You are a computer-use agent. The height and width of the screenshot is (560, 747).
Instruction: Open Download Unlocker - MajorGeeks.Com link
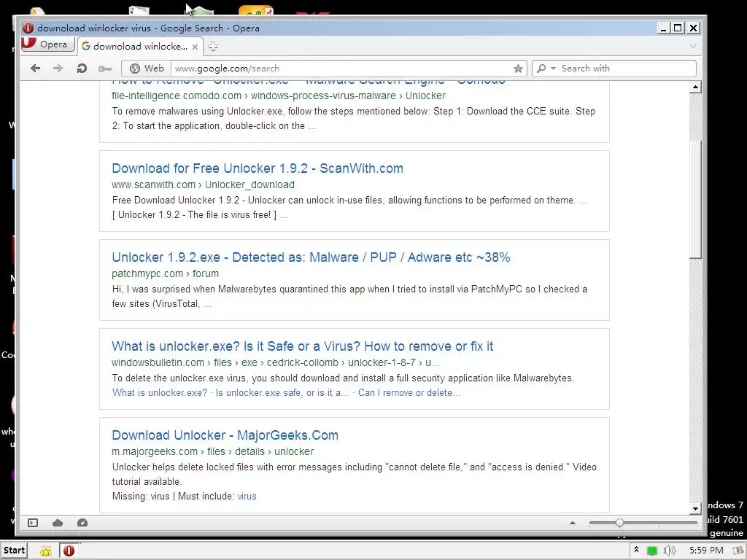225,435
